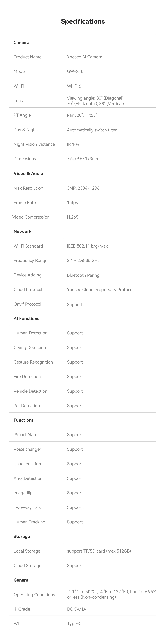Click the 3MP, 2304×1296 resolution value
This screenshot has width=166, height=644.
(83, 188)
